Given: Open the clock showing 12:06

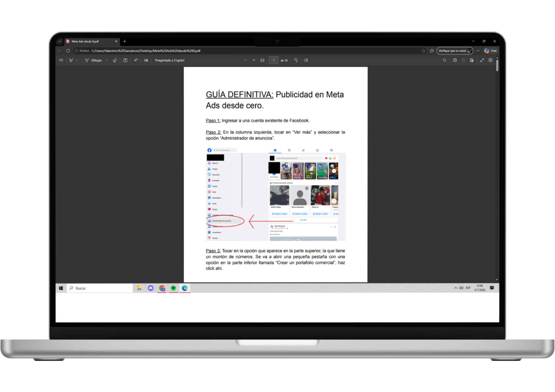Looking at the screenshot, I should coord(480,288).
